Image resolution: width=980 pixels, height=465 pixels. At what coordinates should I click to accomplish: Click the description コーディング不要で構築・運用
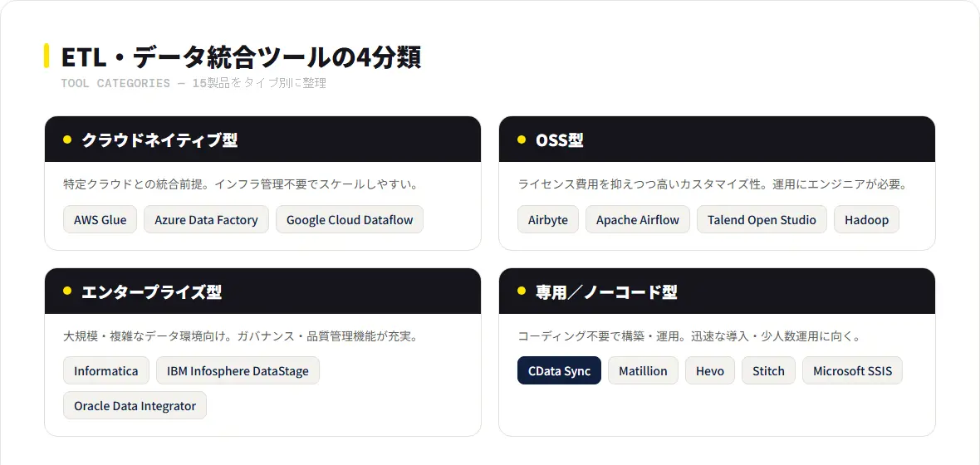click(x=689, y=336)
